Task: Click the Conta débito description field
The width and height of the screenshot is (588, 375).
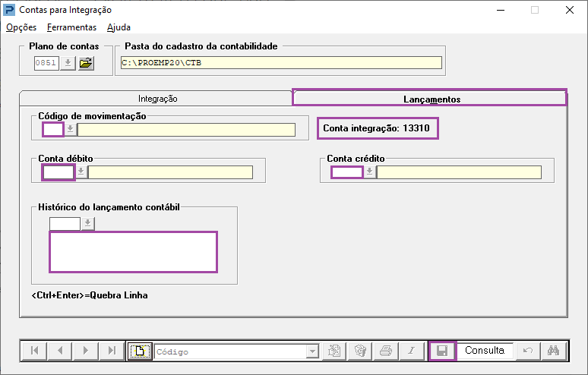Action: (x=170, y=172)
